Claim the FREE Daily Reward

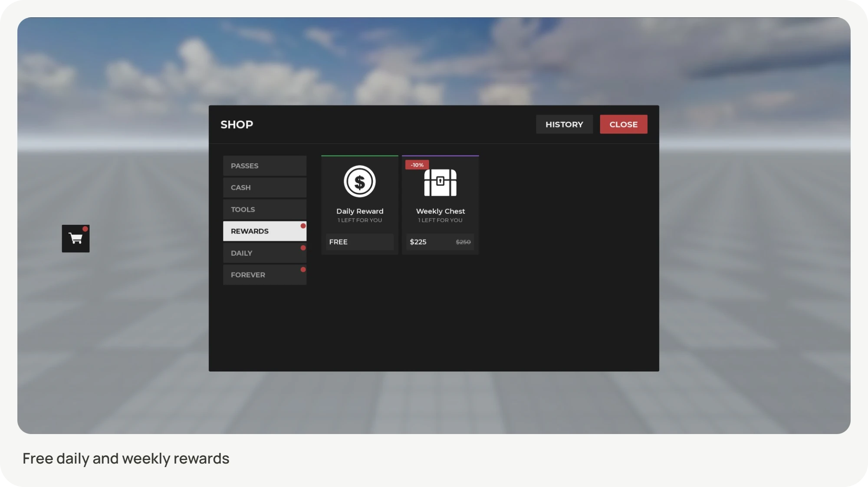point(360,242)
